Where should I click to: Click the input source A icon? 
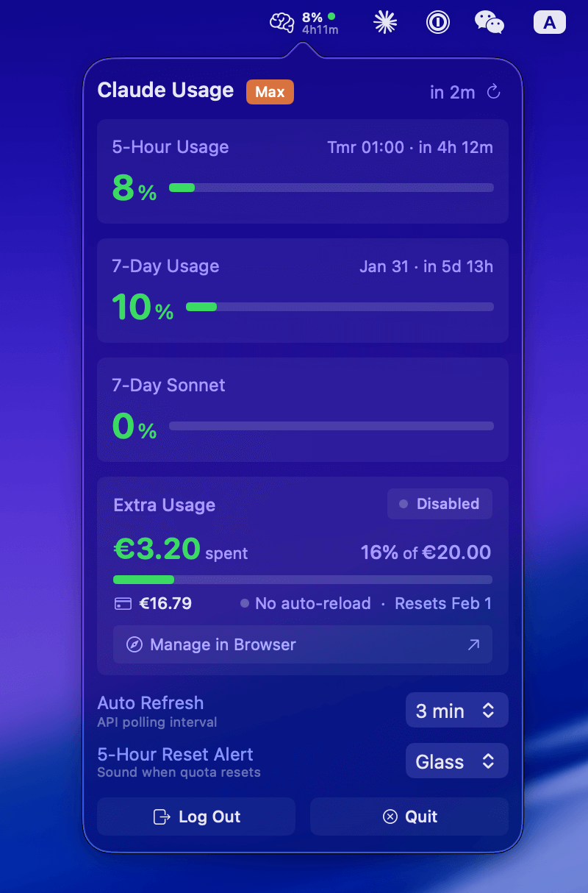549,23
